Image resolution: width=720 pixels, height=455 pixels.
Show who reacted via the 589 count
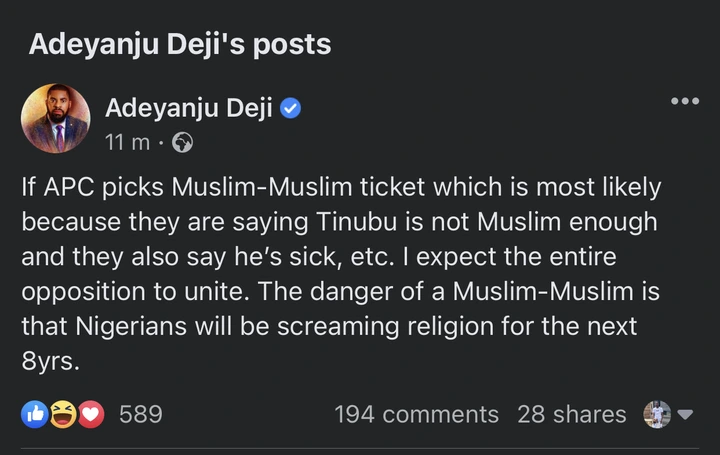pyautogui.click(x=141, y=414)
